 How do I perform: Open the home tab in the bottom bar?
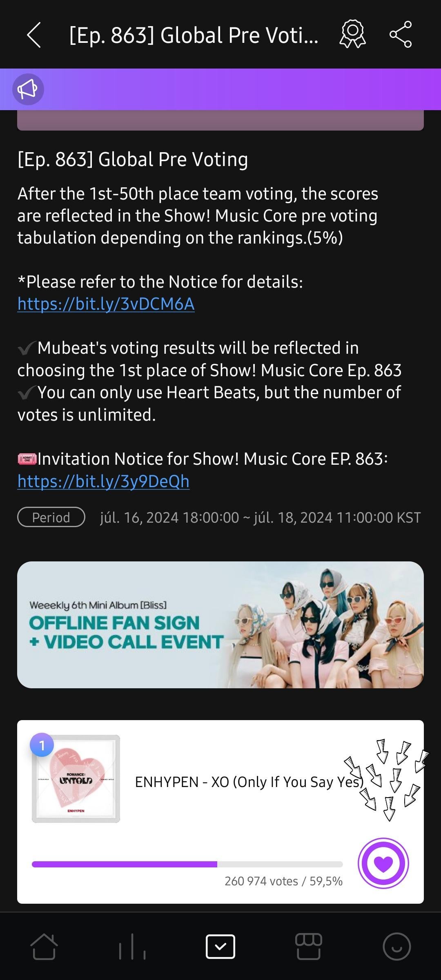point(44,946)
